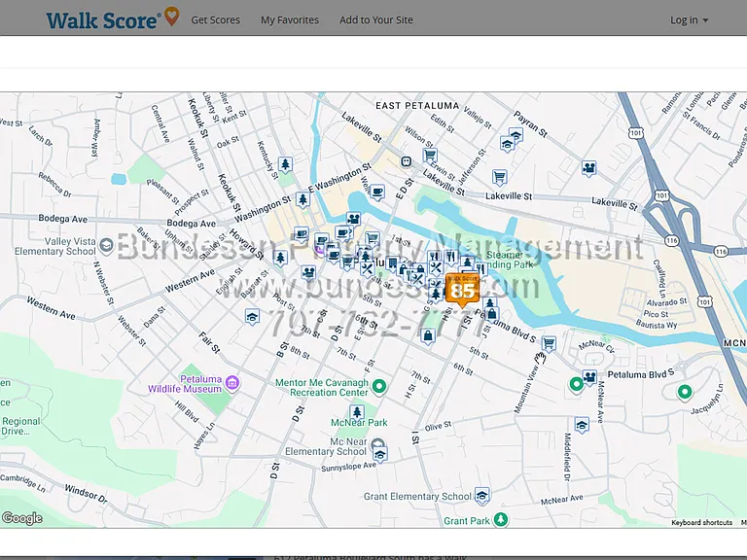Click the school marker near Payran St

(516, 135)
